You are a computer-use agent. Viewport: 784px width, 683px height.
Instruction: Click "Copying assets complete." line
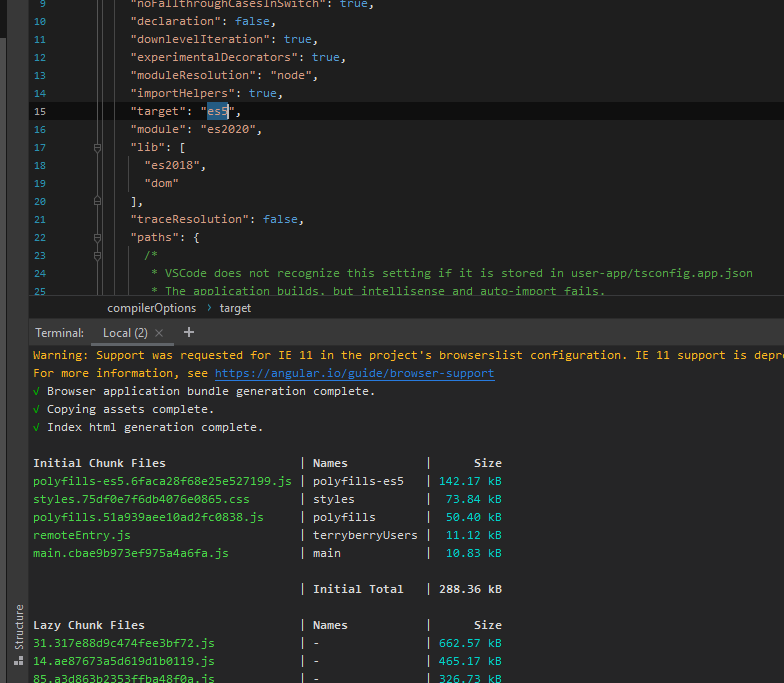(x=130, y=410)
